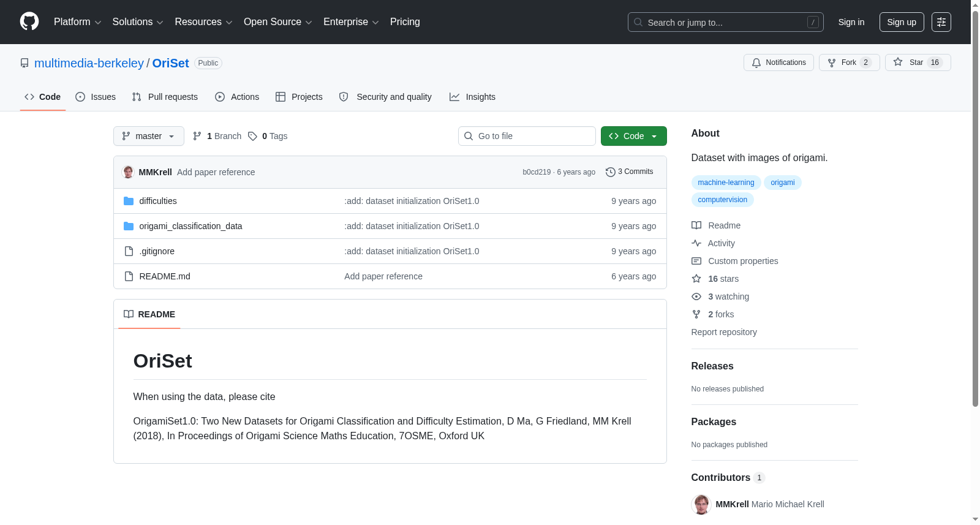Open the .gitignore file name link
Viewport: 980px width, 525px height.
[x=157, y=251]
